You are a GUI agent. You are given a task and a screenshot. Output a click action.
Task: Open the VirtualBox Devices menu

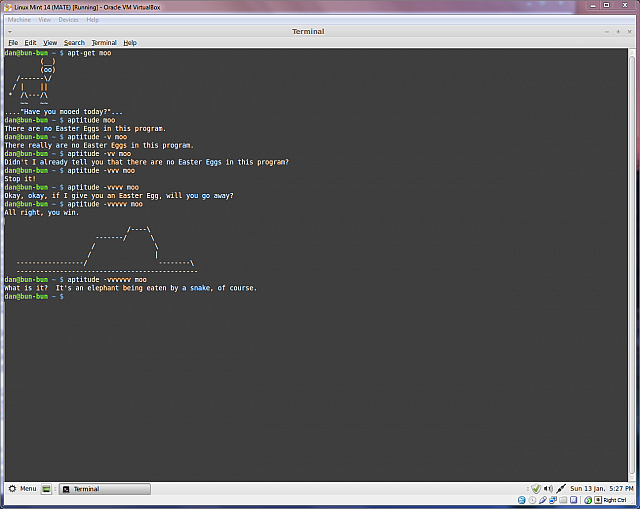68,19
